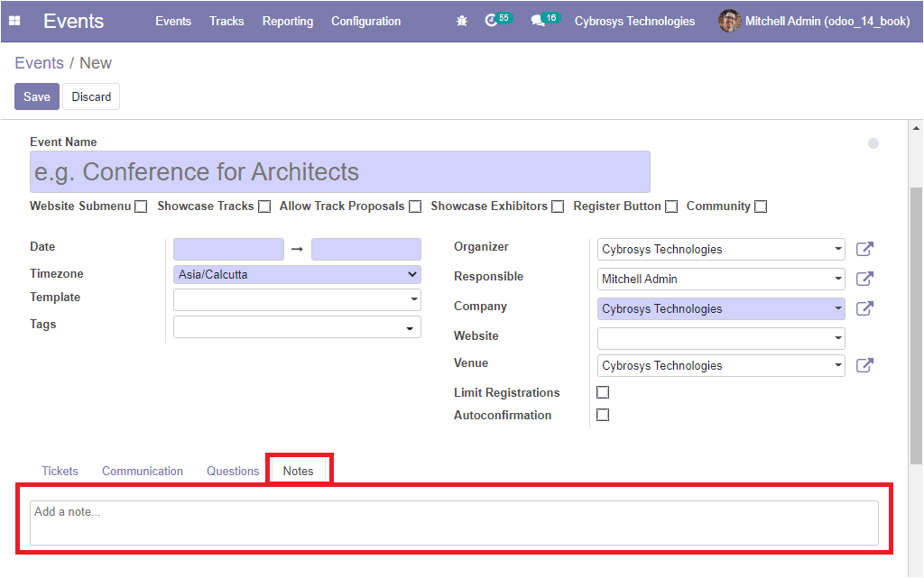Image resolution: width=924 pixels, height=578 pixels.
Task: Open the Template dropdown
Action: 297,299
